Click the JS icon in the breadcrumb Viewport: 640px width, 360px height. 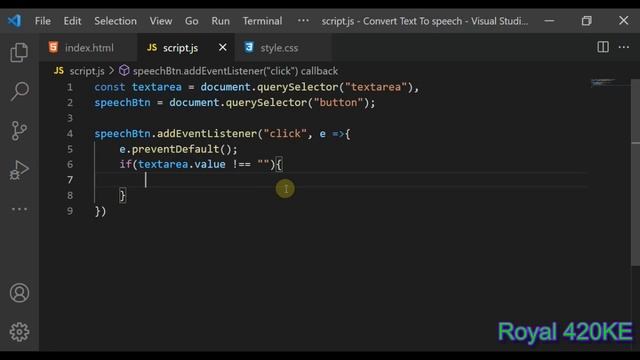(x=59, y=71)
